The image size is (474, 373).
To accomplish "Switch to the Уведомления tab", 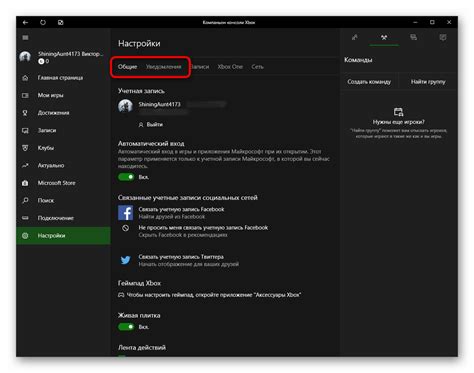I will click(x=163, y=67).
